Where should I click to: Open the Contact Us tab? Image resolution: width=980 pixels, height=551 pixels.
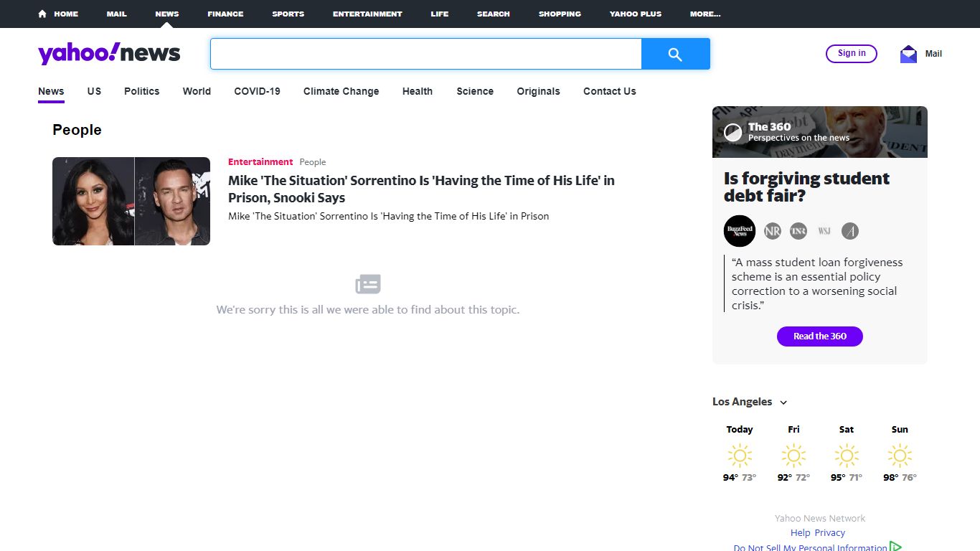coord(610,91)
